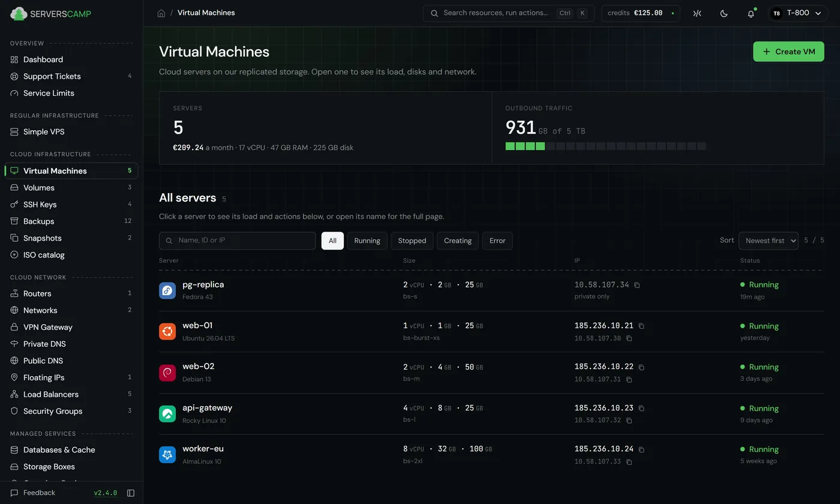Copy private IP 10.58.107.32
Screen dimensions: 840x504
pyautogui.click(x=629, y=421)
